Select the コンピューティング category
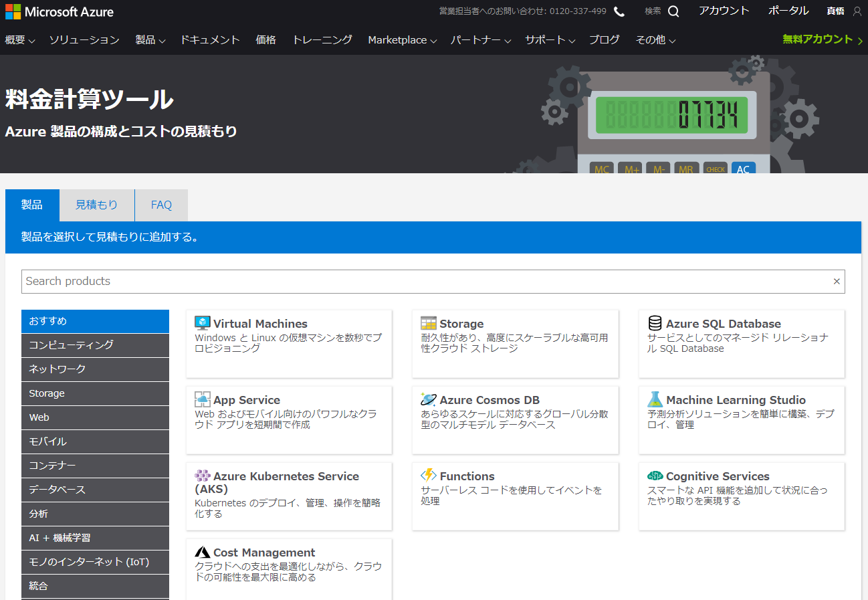Viewport: 868px width, 600px height. click(95, 345)
